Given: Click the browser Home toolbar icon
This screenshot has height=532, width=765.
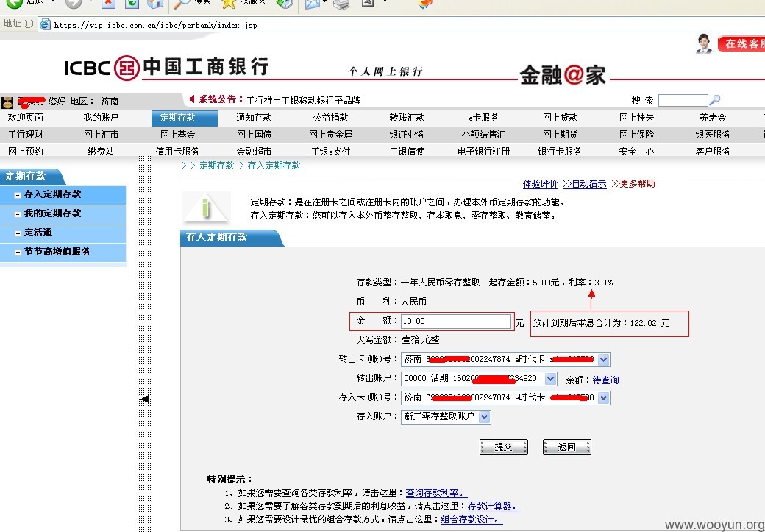Looking at the screenshot, I should click(155, 4).
